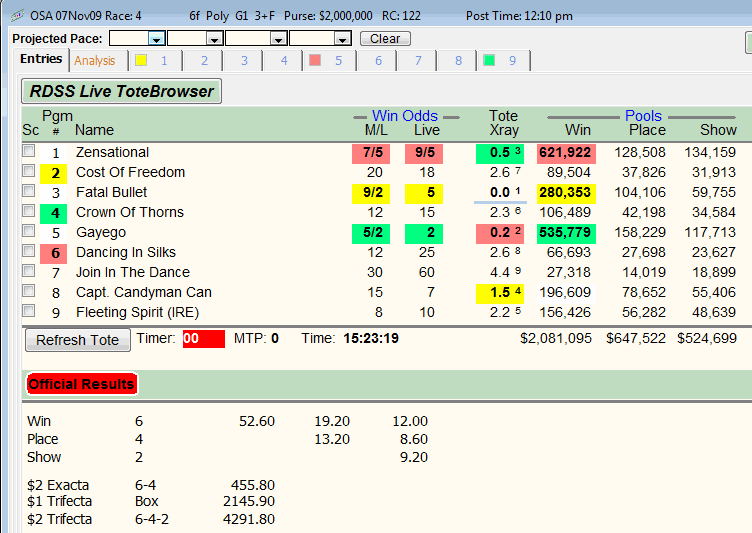Select horse name Cost Of Freedom
Screen dimensions: 752x533
[130, 172]
